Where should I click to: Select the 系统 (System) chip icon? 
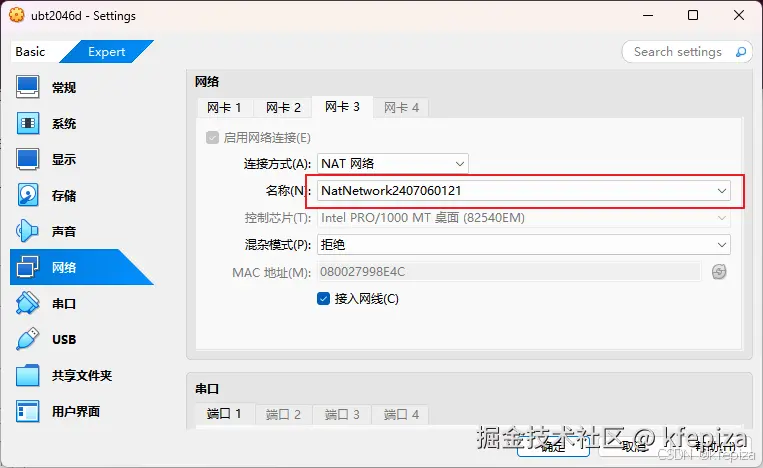27,123
